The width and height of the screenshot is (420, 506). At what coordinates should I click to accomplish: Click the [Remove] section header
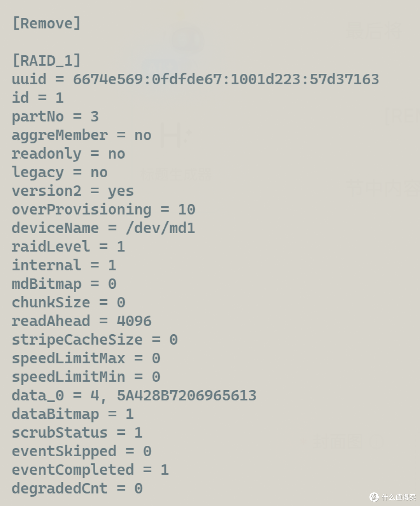[x=47, y=24]
